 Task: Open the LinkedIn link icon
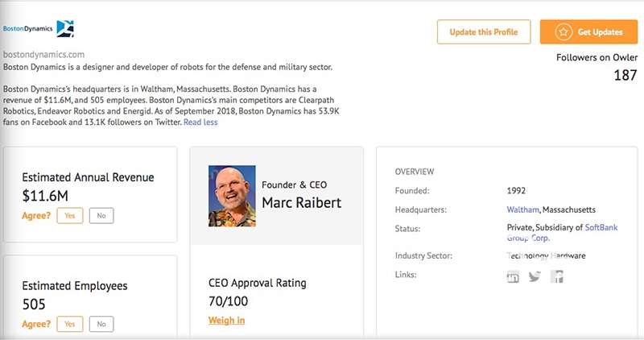click(x=512, y=277)
